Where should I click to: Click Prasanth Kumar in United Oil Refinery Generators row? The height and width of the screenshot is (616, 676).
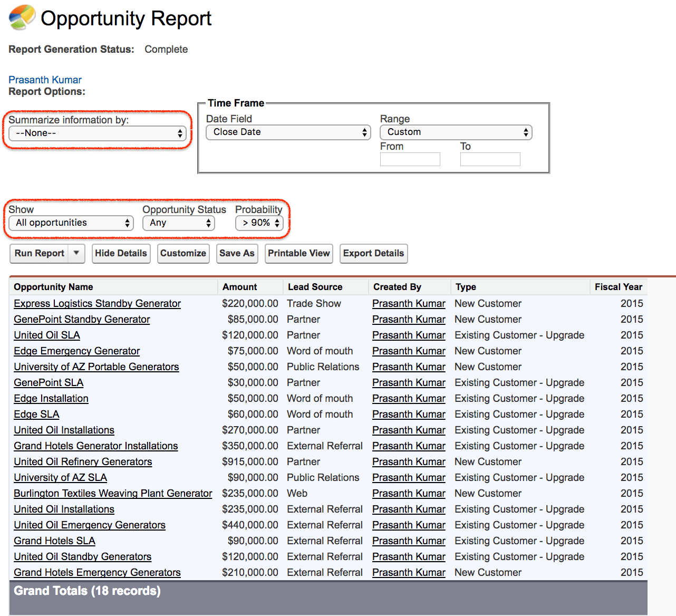(x=409, y=461)
